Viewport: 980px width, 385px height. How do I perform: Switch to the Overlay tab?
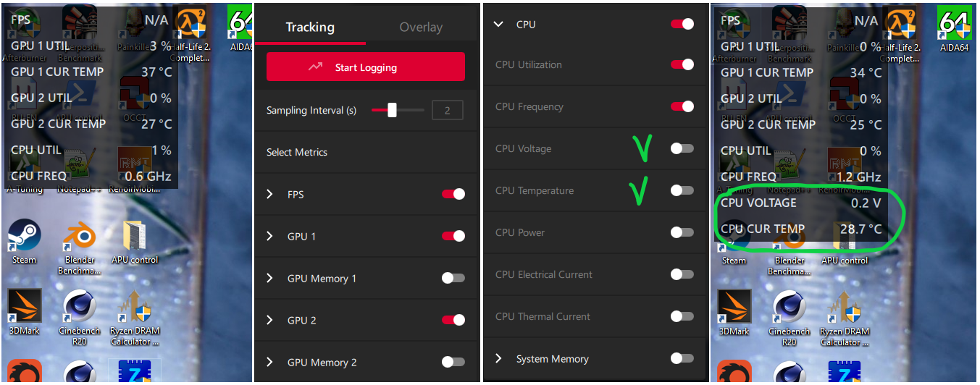pyautogui.click(x=421, y=27)
